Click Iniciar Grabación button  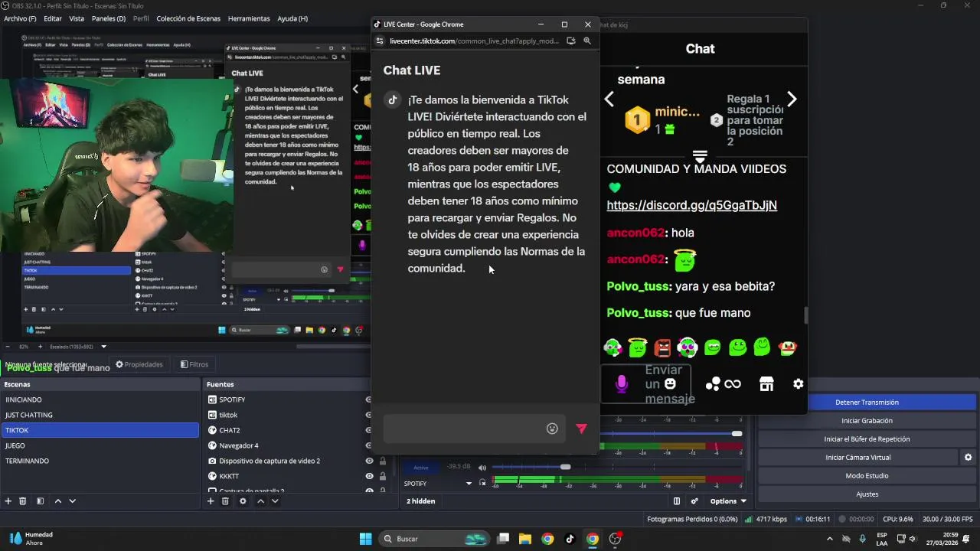click(x=867, y=421)
